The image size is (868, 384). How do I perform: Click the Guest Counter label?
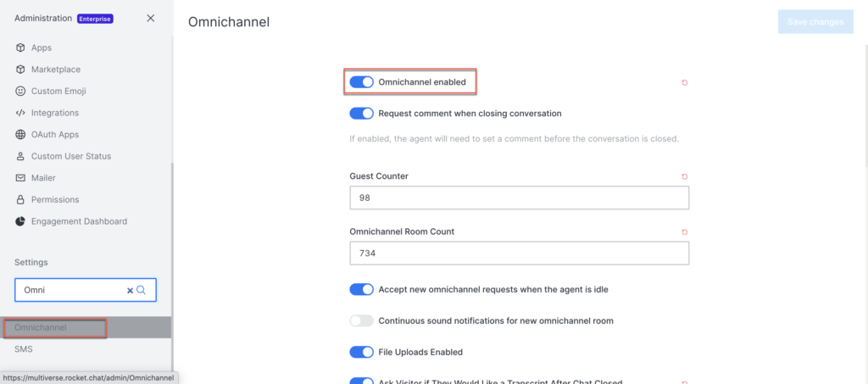point(379,176)
